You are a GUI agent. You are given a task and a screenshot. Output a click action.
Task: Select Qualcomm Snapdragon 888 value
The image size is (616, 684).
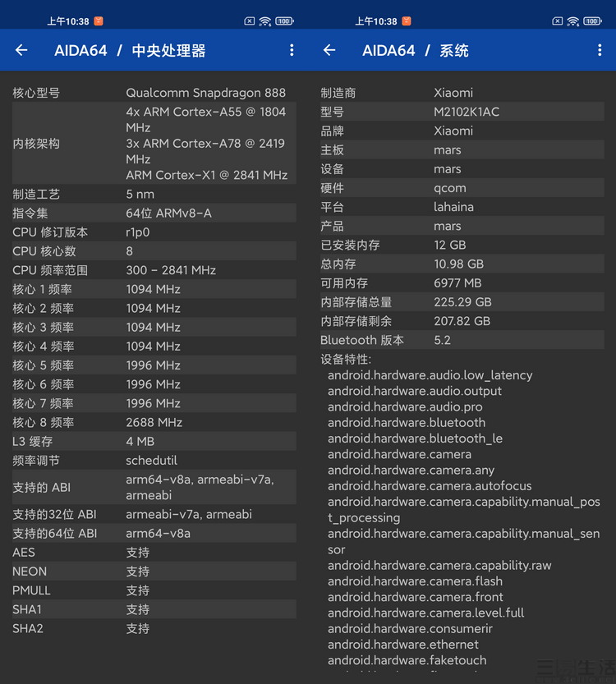(x=206, y=93)
